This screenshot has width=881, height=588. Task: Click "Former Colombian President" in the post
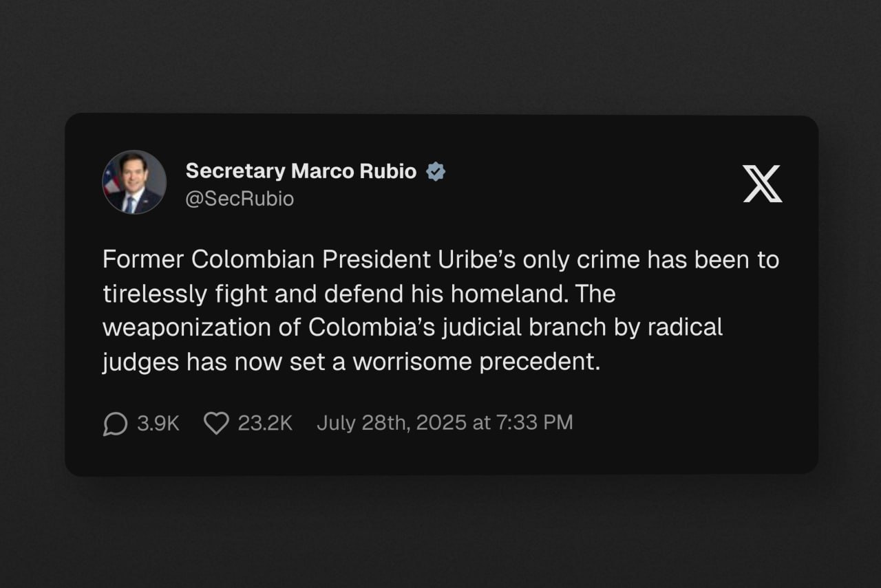266,260
